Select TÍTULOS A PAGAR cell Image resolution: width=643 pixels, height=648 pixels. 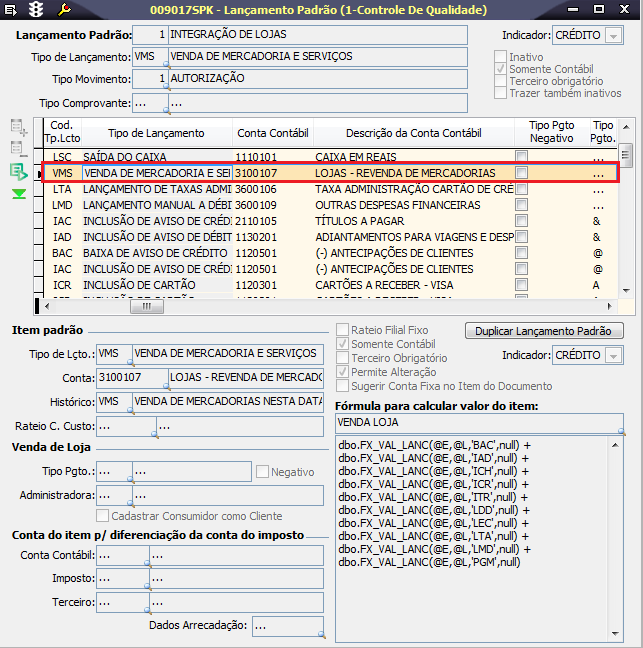tap(414, 221)
